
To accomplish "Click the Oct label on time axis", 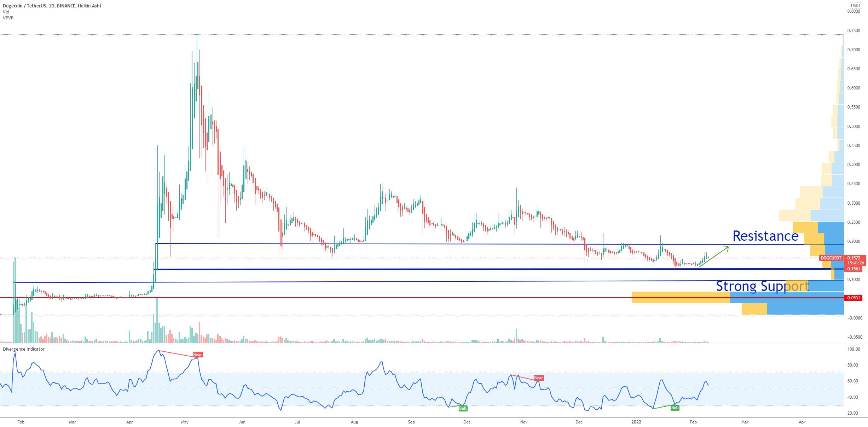I will click(467, 422).
